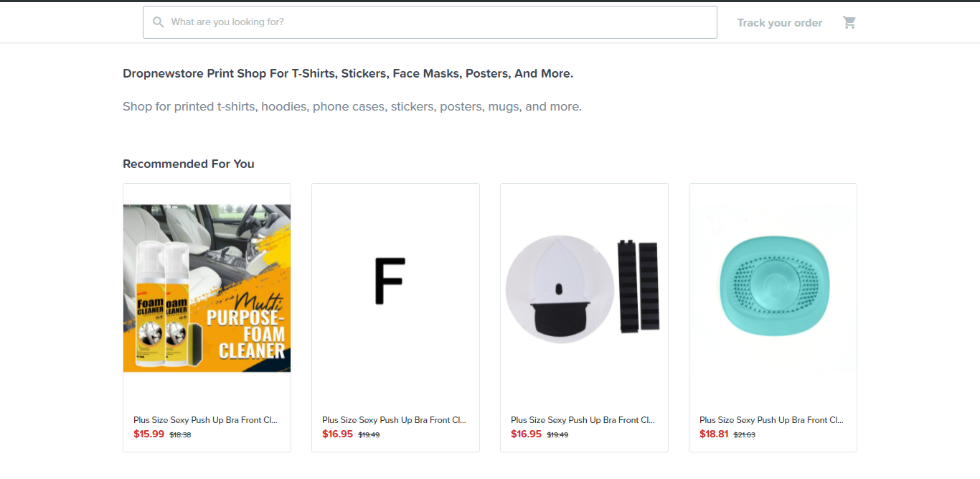This screenshot has width=980, height=479.
Task: Open the letter F product image
Action: point(395,288)
